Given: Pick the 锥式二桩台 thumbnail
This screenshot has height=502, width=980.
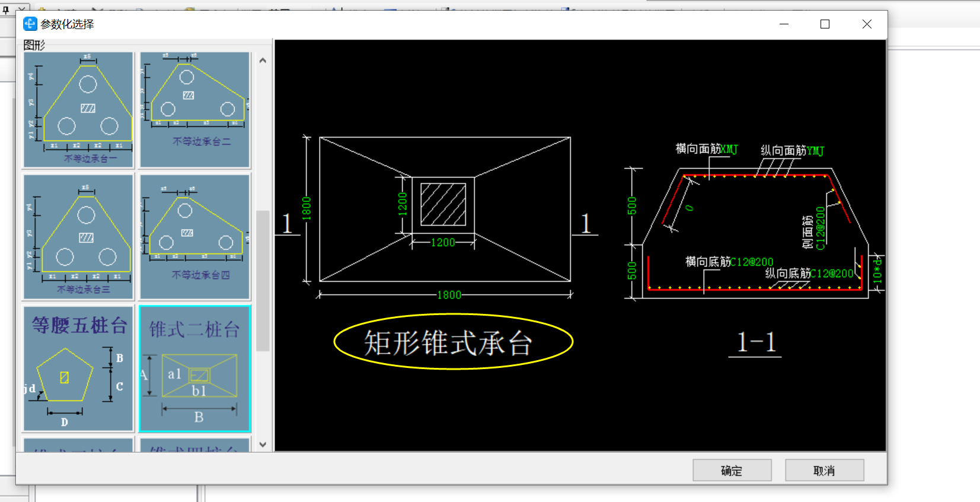Looking at the screenshot, I should click(x=195, y=368).
